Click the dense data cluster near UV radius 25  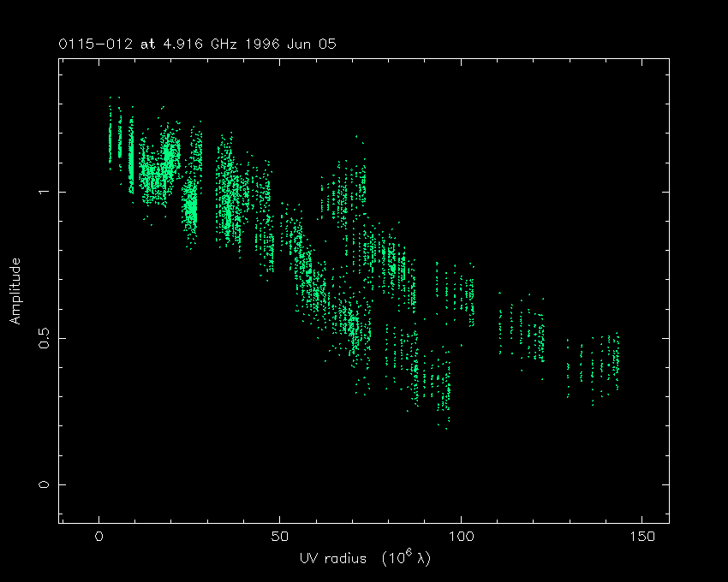point(190,207)
